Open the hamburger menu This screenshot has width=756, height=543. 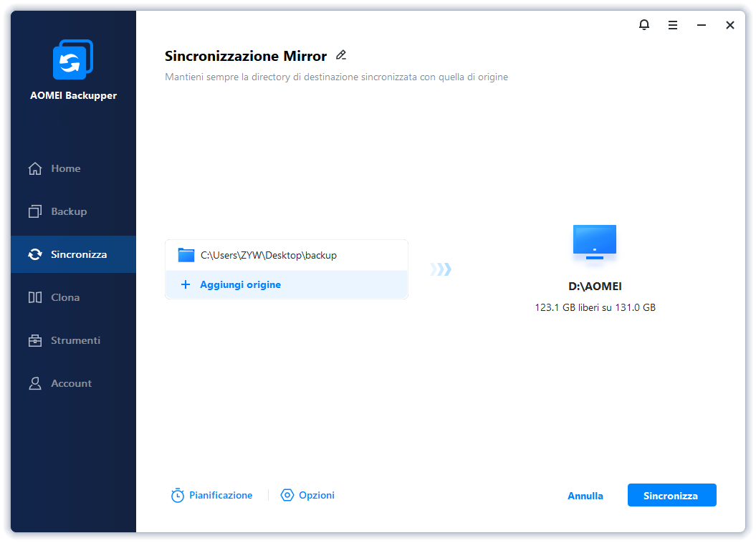point(673,25)
